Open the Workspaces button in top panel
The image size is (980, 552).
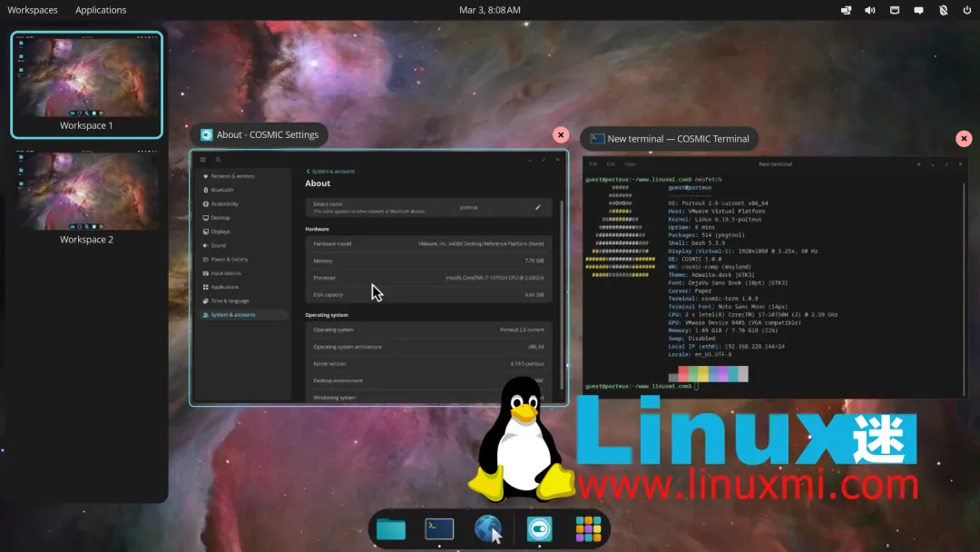pyautogui.click(x=33, y=10)
